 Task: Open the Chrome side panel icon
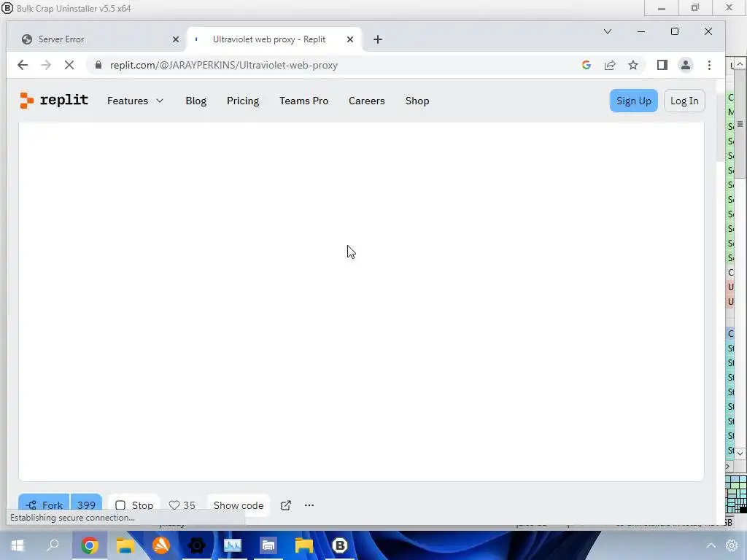pyautogui.click(x=662, y=65)
